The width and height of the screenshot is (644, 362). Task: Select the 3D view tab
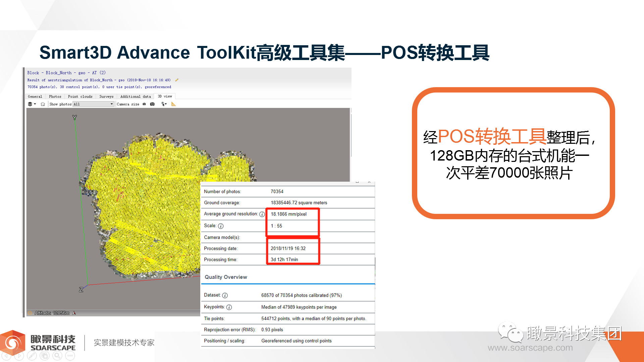pyautogui.click(x=165, y=96)
